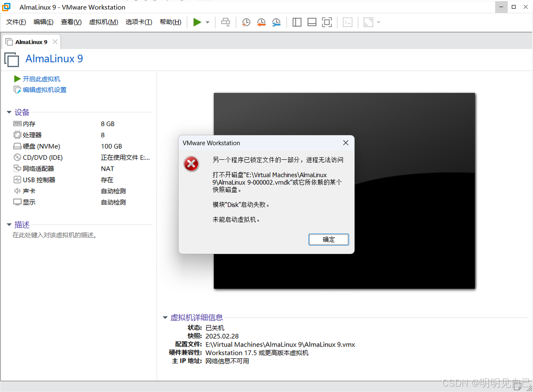This screenshot has width=533, height=392.
Task: Click the 8 GB memory value
Action: (x=107, y=124)
